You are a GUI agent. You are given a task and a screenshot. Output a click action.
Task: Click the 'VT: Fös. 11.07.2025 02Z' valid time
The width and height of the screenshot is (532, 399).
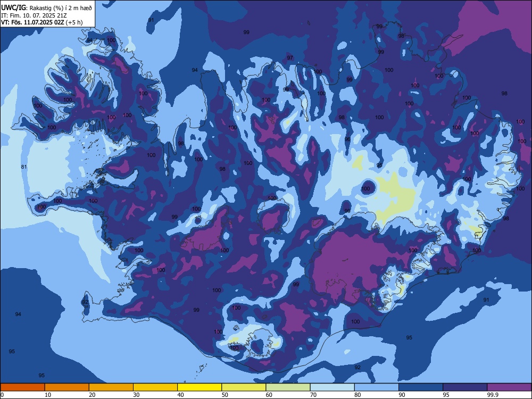click(32, 22)
